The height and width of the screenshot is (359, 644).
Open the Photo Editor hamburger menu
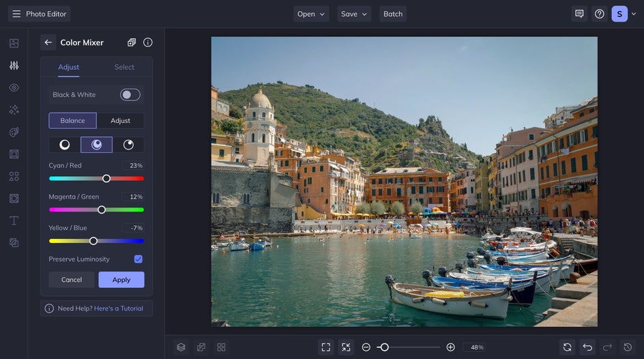point(16,14)
